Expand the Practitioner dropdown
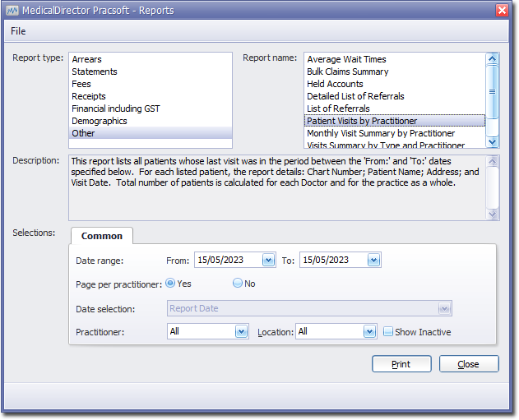This screenshot has width=519, height=420. (x=241, y=331)
